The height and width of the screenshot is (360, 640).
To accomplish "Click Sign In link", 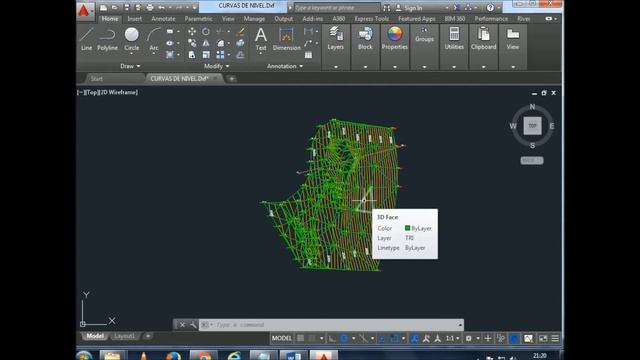I will (x=409, y=8).
